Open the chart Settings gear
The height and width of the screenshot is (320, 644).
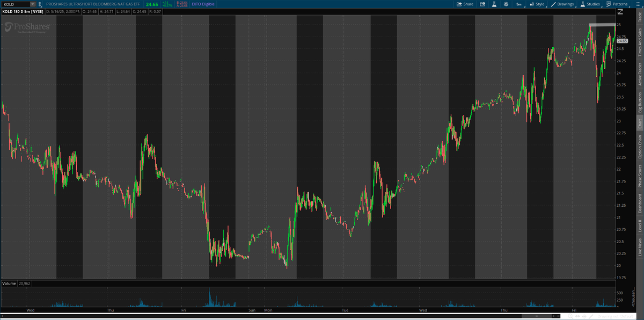[x=506, y=4]
